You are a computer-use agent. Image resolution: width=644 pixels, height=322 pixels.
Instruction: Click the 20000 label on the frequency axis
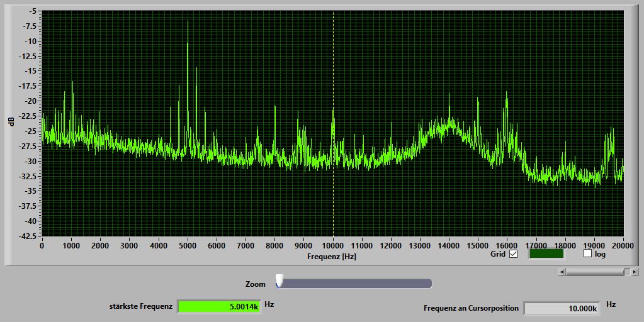coord(623,245)
